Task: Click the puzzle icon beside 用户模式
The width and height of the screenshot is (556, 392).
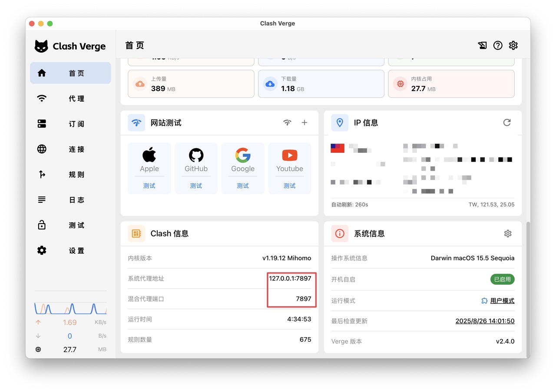Action: [x=484, y=300]
